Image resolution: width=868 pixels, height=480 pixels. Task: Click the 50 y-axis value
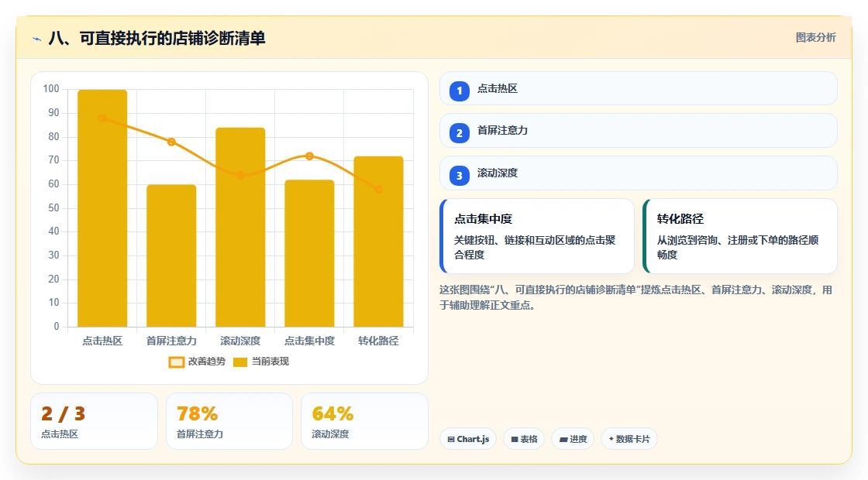(x=53, y=208)
